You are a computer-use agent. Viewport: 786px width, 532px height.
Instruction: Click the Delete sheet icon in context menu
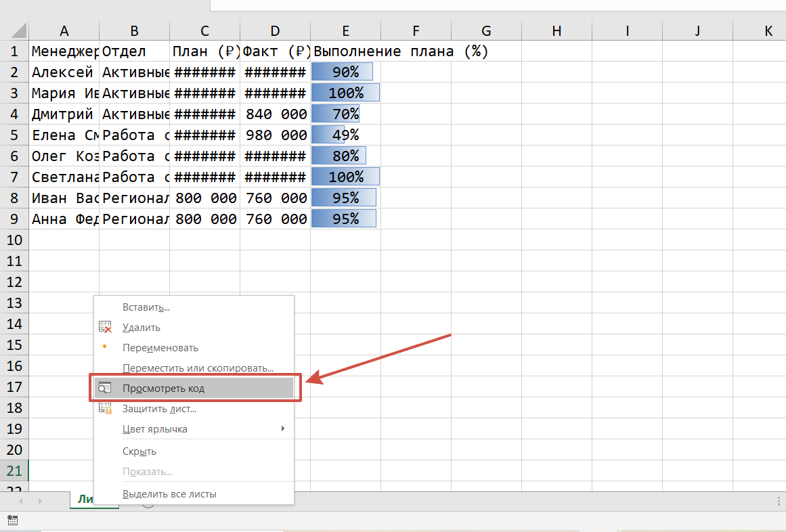click(x=105, y=327)
